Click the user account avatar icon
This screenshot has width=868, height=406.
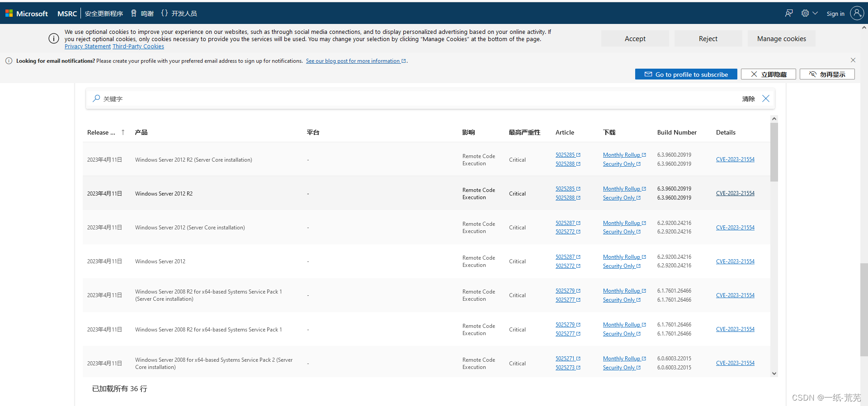pyautogui.click(x=857, y=13)
